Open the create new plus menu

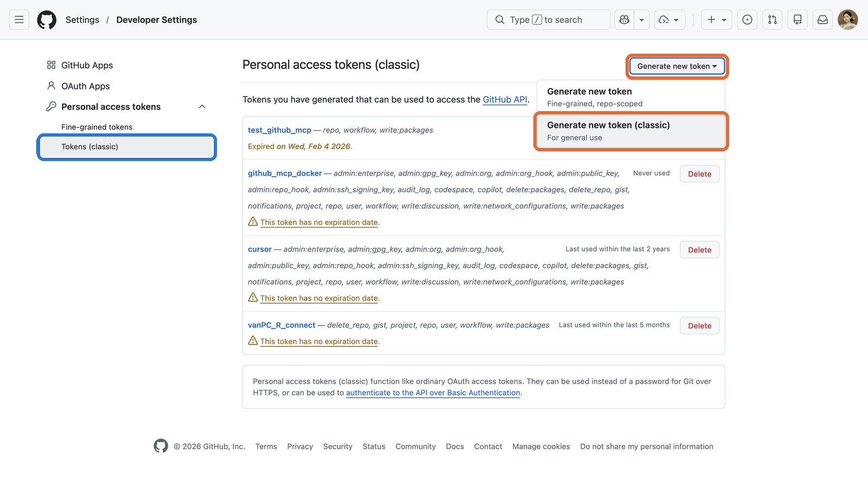click(x=717, y=20)
